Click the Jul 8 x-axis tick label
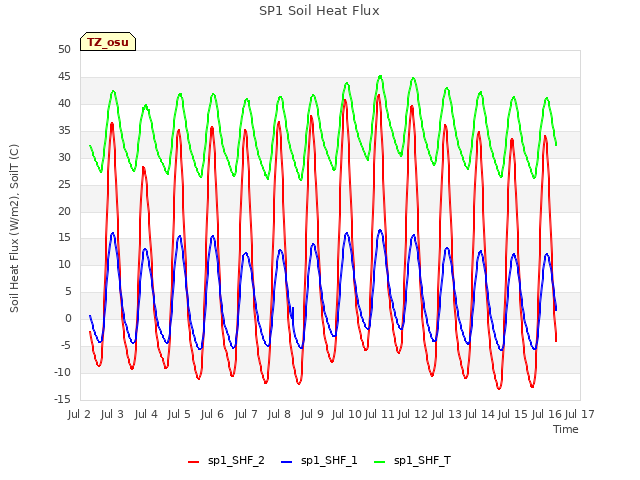This screenshot has height=480, width=640. (x=279, y=414)
